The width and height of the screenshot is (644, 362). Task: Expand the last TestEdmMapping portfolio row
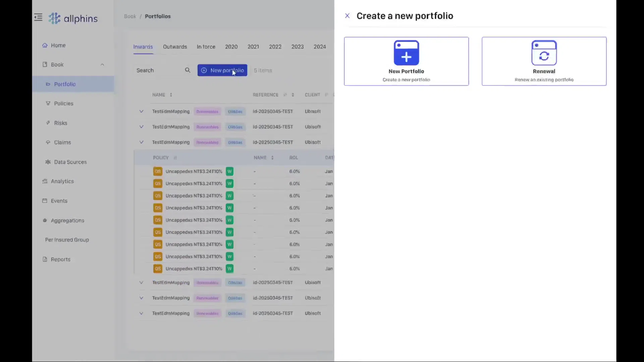pos(141,313)
